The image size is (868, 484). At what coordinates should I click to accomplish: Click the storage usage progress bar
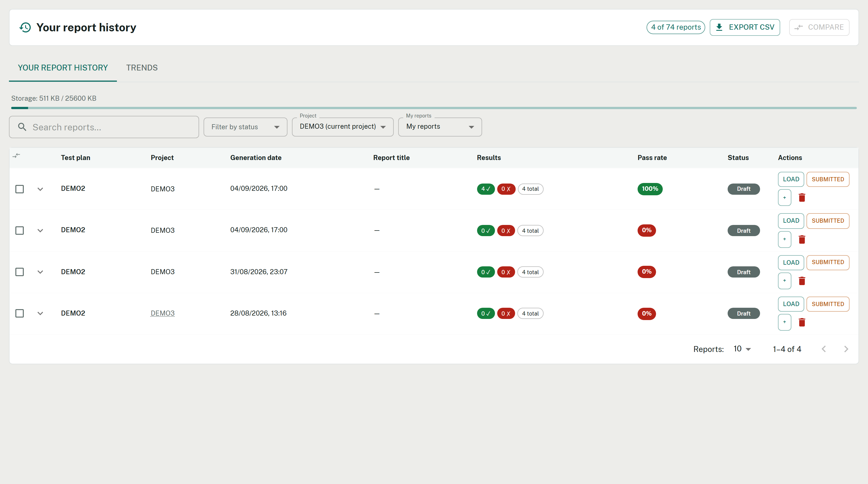tap(434, 108)
